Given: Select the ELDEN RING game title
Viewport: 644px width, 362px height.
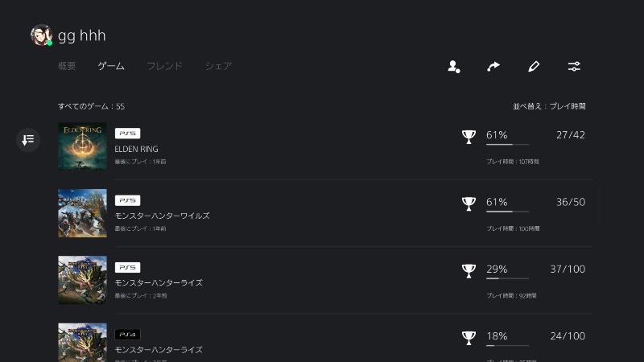Looking at the screenshot, I should pyautogui.click(x=136, y=149).
